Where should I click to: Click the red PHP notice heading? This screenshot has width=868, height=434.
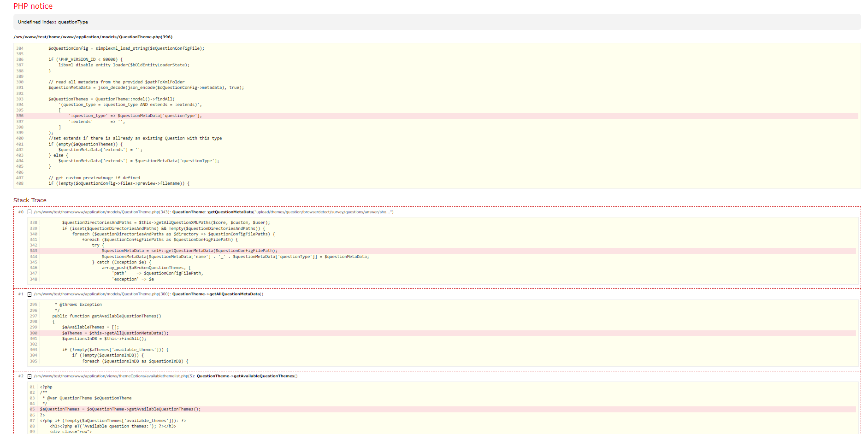coord(33,6)
